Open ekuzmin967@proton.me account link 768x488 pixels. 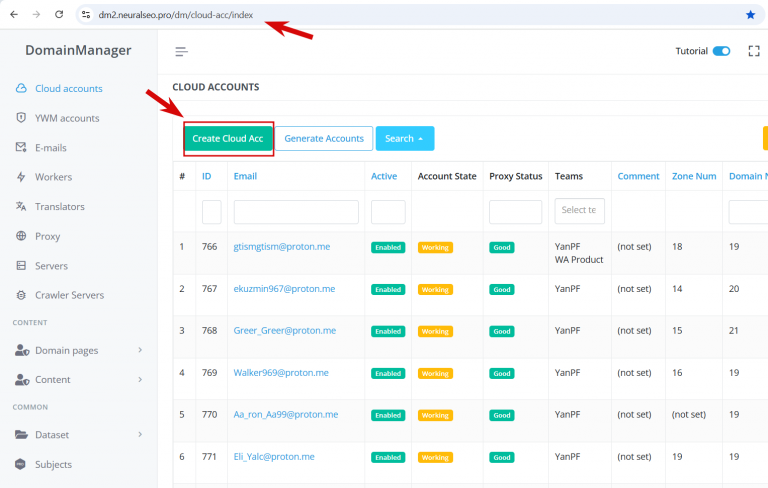(284, 289)
